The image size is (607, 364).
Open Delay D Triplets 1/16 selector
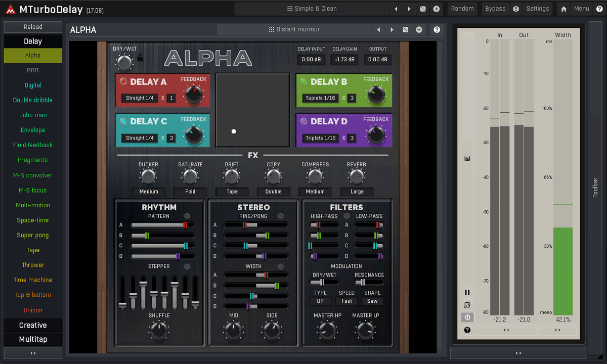point(320,138)
